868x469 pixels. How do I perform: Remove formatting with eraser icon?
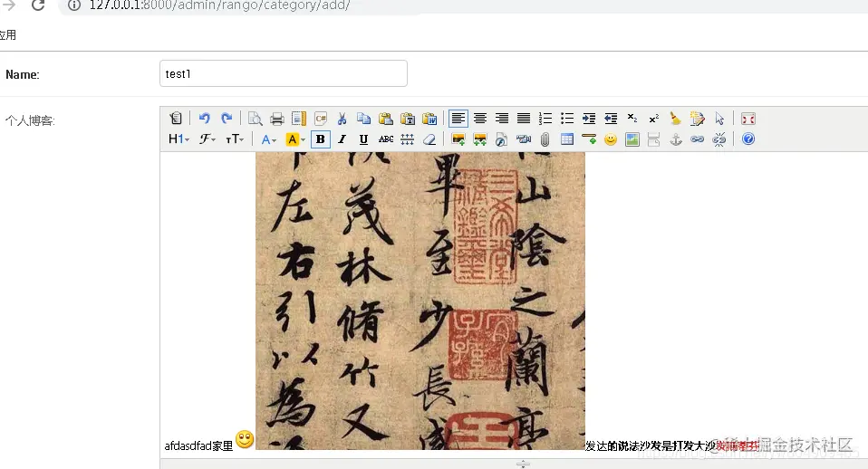(x=429, y=139)
